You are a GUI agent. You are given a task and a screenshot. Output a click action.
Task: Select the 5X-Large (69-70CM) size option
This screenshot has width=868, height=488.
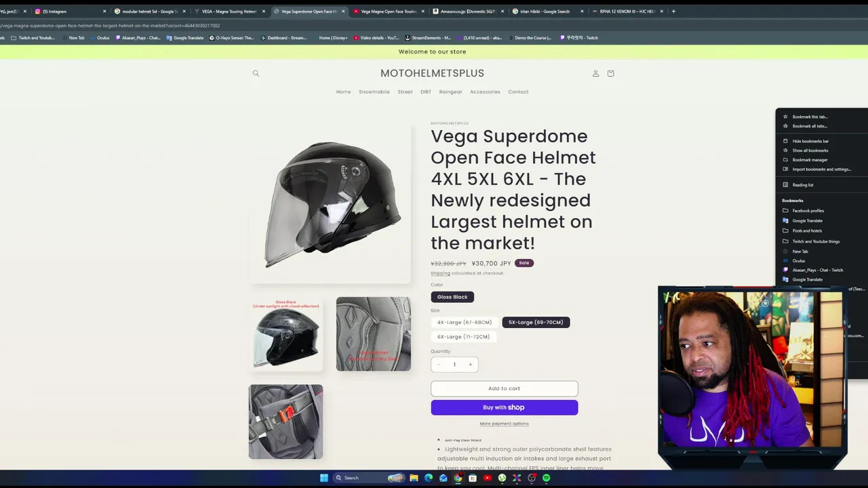coord(536,323)
